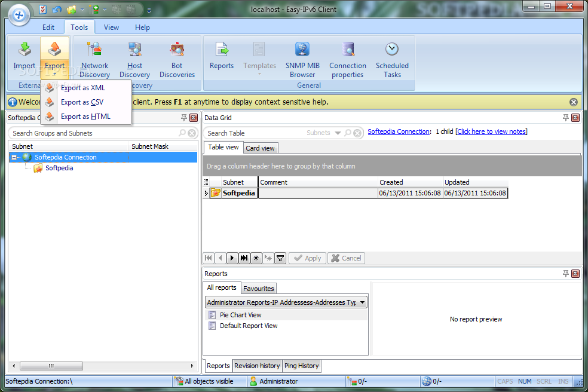This screenshot has height=392, width=588.
Task: Open Network Discovery tool
Action: [94, 59]
